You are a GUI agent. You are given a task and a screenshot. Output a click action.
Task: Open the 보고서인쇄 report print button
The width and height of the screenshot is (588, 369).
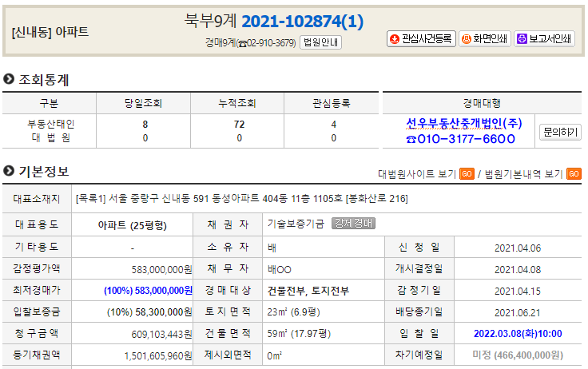(544, 38)
